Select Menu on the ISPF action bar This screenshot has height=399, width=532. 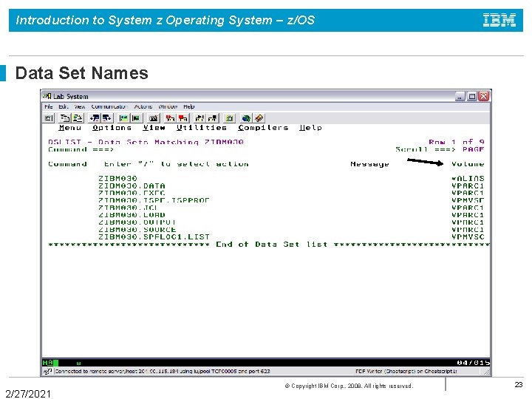[70, 128]
